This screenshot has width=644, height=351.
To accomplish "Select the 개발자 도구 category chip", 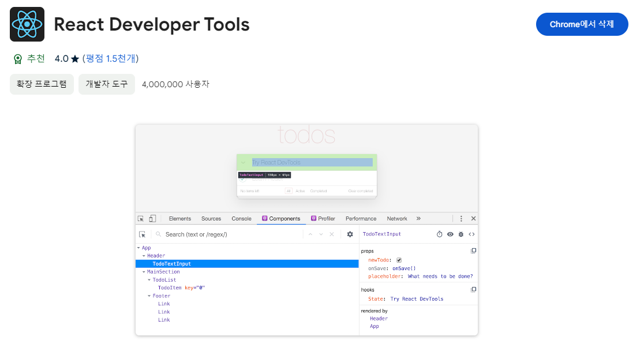I will pyautogui.click(x=106, y=84).
